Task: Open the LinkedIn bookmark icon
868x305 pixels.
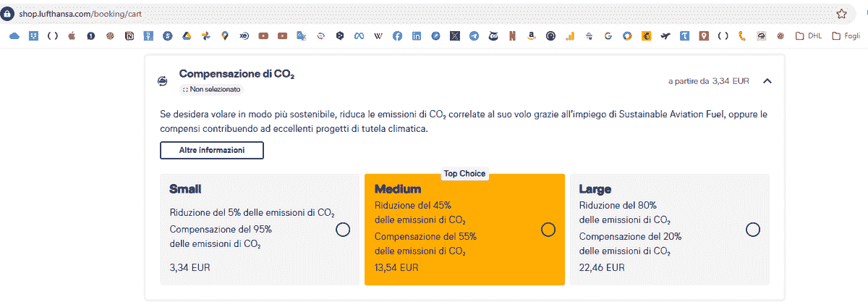Action: (417, 35)
